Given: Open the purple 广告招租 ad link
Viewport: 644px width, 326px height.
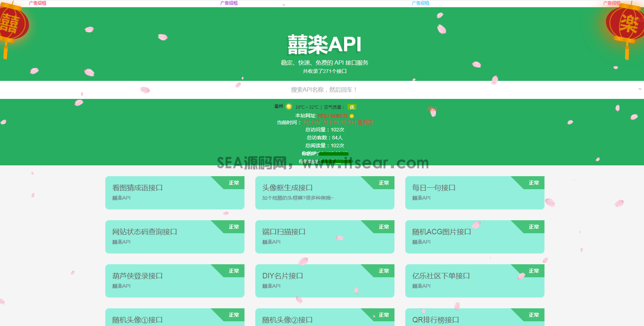Looking at the screenshot, I should coord(229,3).
